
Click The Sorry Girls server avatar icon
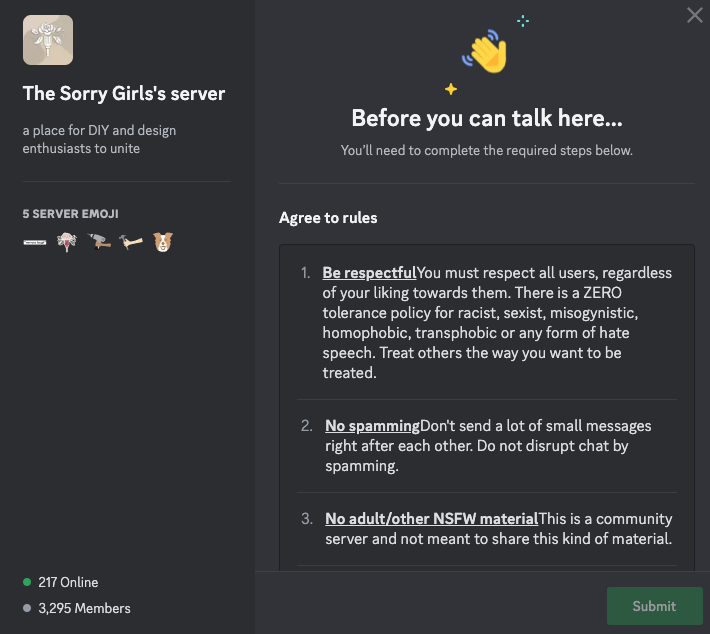point(48,40)
